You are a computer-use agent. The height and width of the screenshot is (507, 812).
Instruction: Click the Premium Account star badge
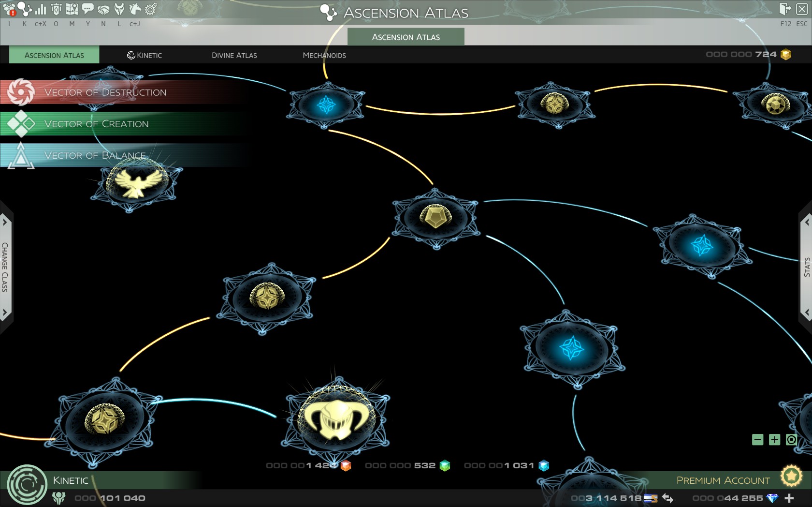(791, 477)
